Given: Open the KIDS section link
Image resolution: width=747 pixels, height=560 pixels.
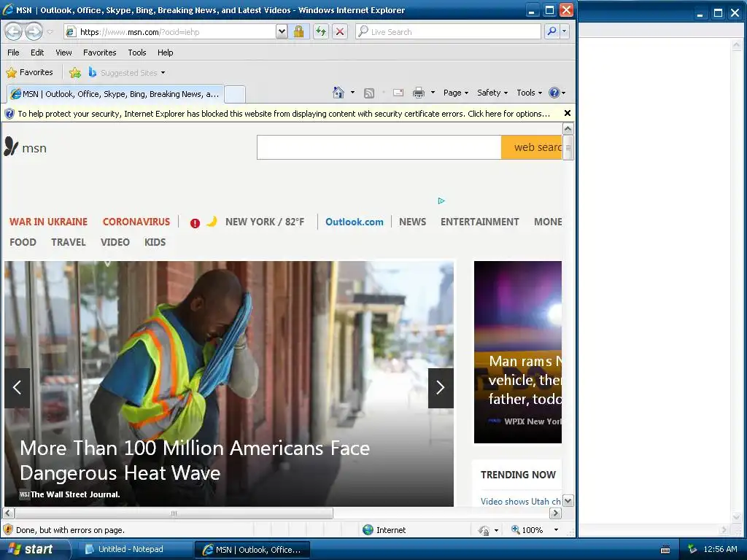Looking at the screenshot, I should (x=155, y=242).
